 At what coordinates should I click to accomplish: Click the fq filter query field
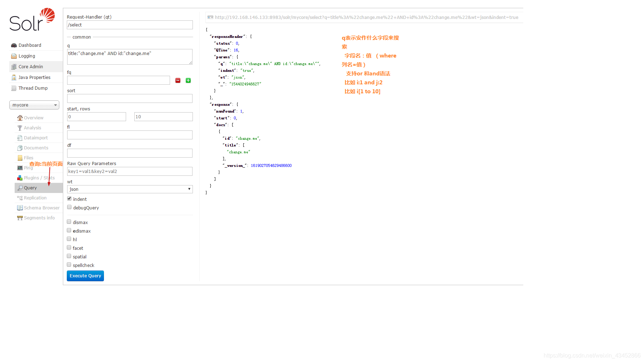click(x=119, y=80)
